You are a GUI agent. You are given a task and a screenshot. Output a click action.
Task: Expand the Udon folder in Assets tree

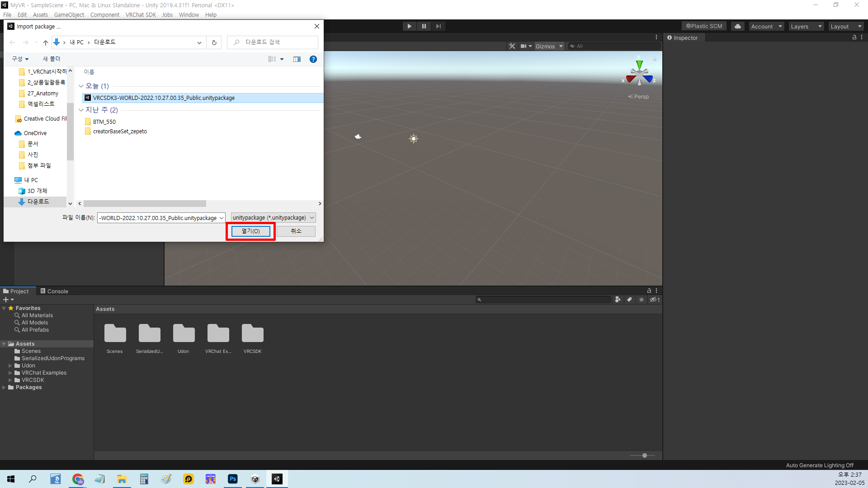[10, 366]
